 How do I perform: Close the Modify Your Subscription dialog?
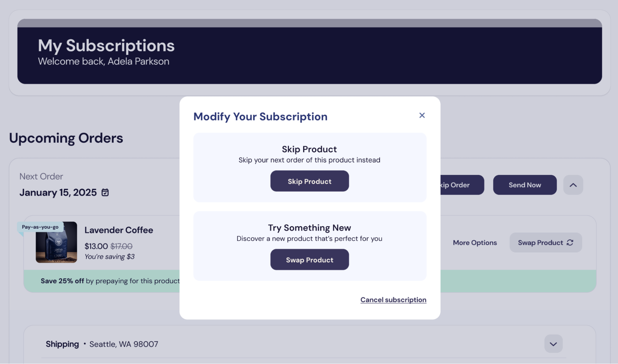422,116
